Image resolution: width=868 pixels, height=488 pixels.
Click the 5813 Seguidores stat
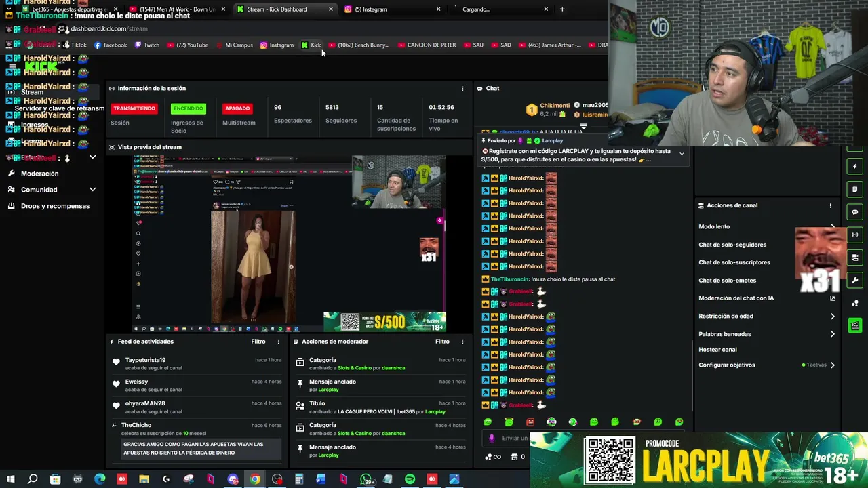click(x=341, y=113)
